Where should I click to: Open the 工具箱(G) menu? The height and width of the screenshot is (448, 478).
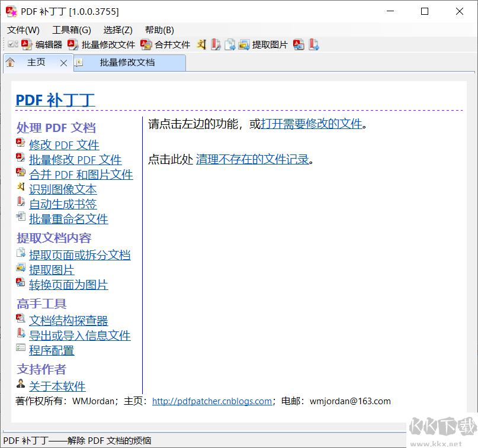[x=71, y=30]
